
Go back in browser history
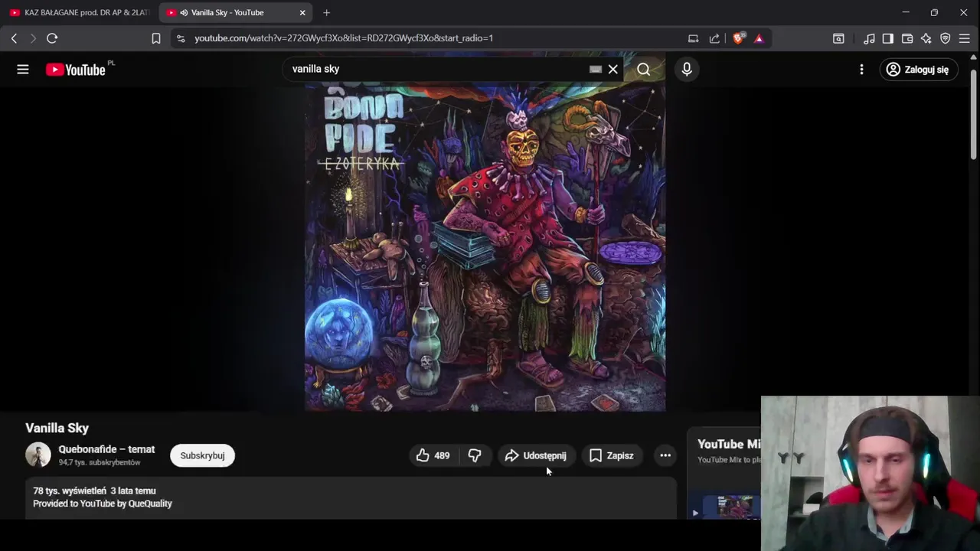pos(14,38)
